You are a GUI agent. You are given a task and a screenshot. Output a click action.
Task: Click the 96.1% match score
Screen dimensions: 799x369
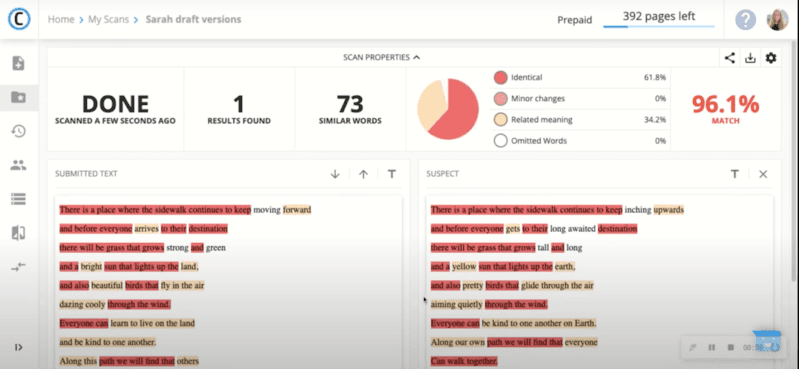click(725, 104)
